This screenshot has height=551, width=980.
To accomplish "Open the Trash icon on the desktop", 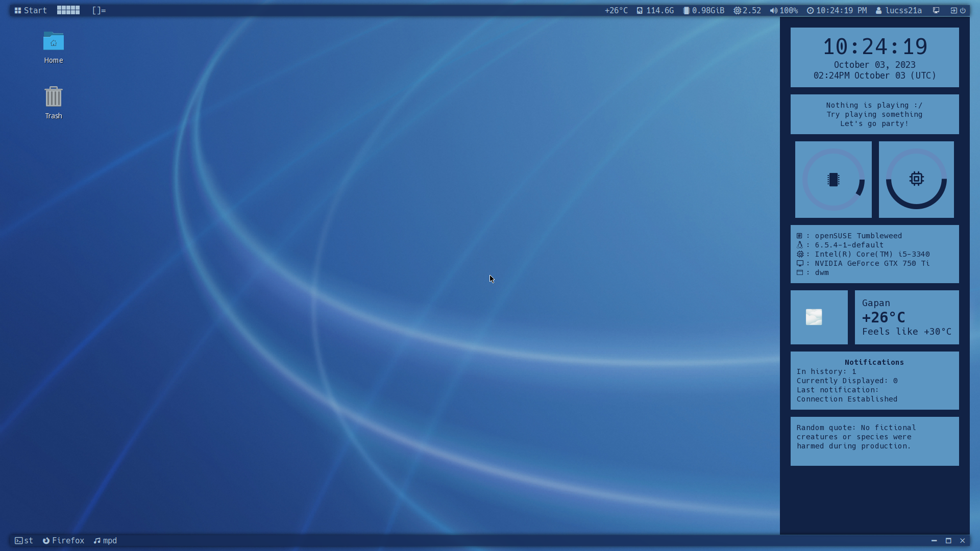I will (x=54, y=103).
